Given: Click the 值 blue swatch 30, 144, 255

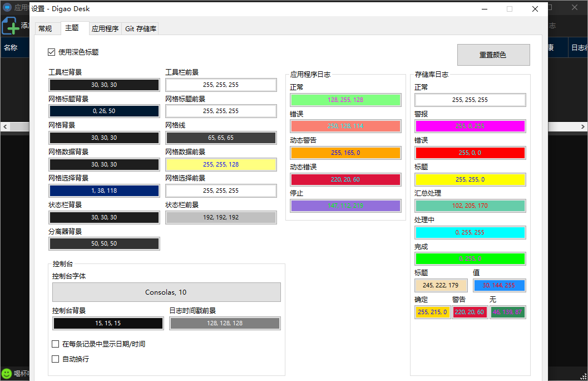Looking at the screenshot, I should point(499,285).
